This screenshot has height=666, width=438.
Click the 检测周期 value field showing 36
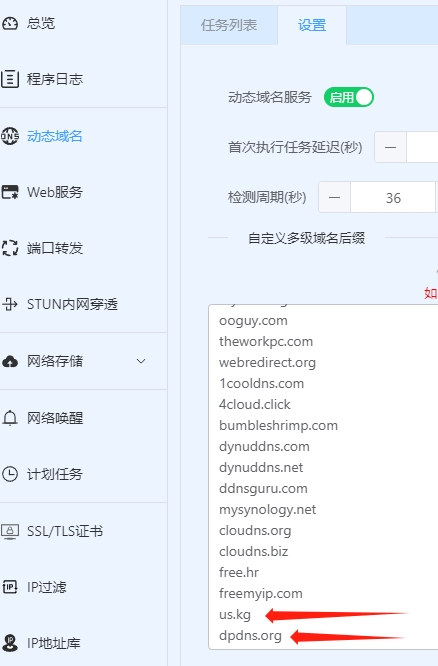[393, 198]
